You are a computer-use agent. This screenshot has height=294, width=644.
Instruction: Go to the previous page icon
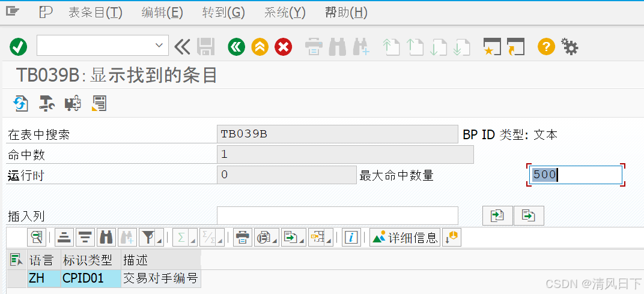tap(415, 47)
